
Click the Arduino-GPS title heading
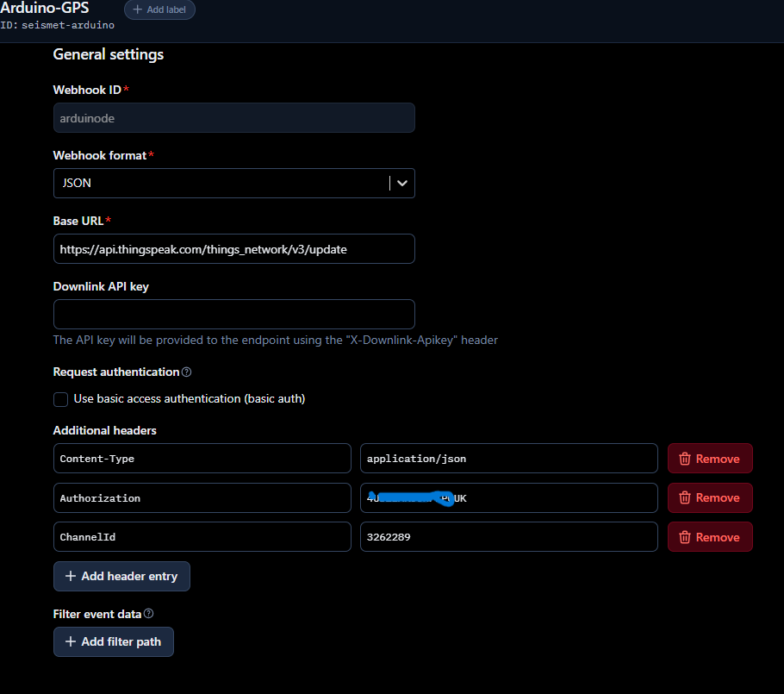45,8
